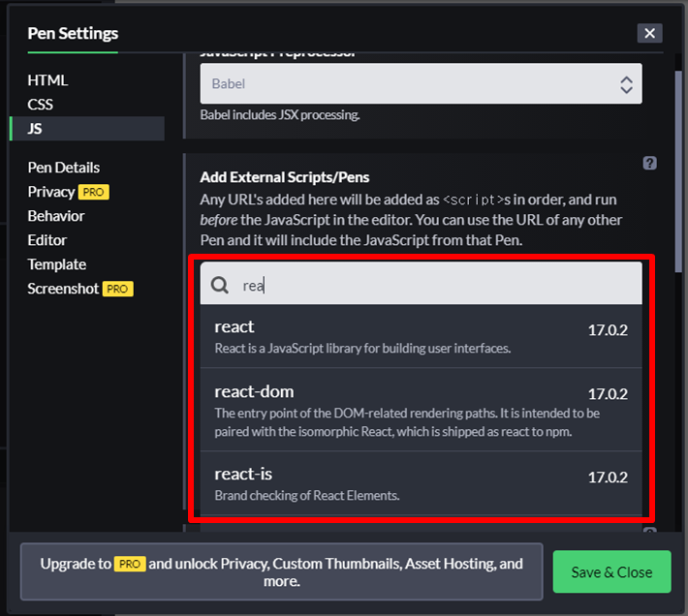Open the Privacy settings
This screenshot has height=616, width=688.
[51, 192]
